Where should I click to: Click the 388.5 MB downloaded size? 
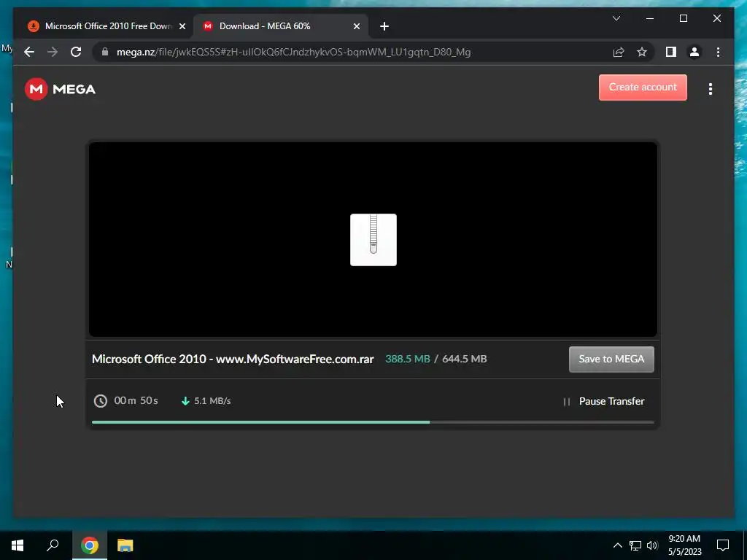408,359
